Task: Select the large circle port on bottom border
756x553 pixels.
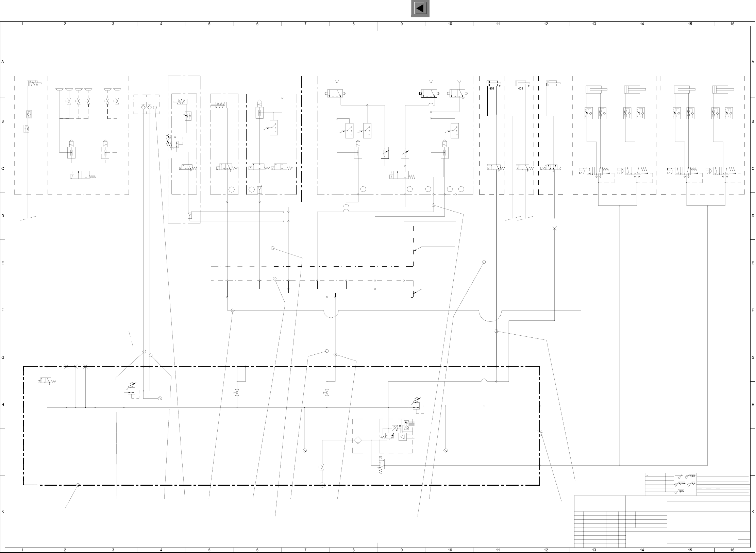Action: pyautogui.click(x=322, y=485)
